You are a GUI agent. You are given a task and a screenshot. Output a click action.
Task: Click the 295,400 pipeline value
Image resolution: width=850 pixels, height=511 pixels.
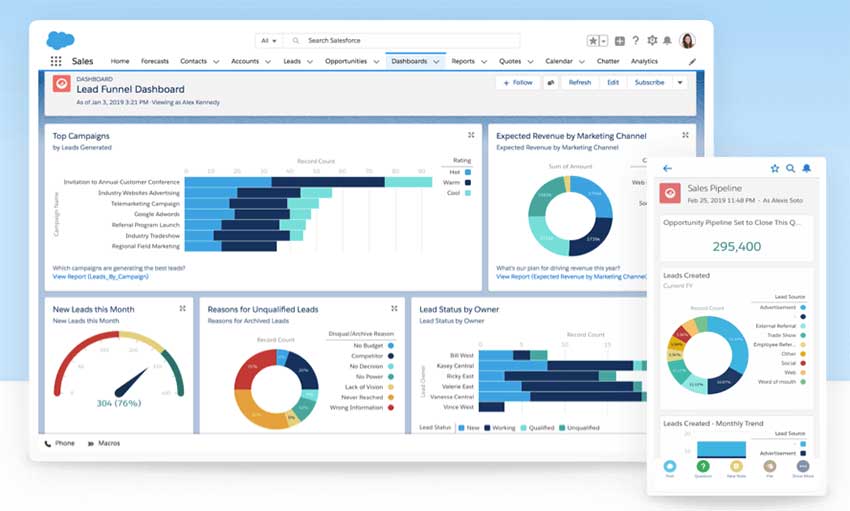click(736, 247)
